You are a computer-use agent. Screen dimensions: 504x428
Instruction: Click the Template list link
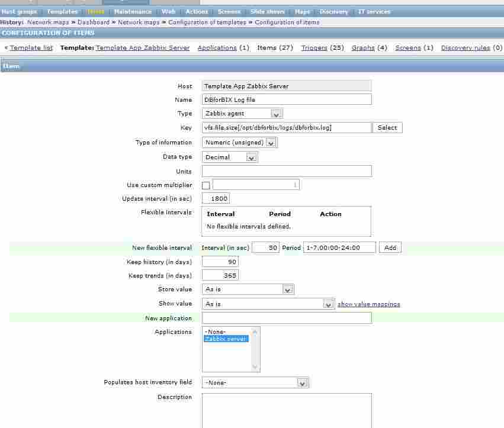point(31,48)
